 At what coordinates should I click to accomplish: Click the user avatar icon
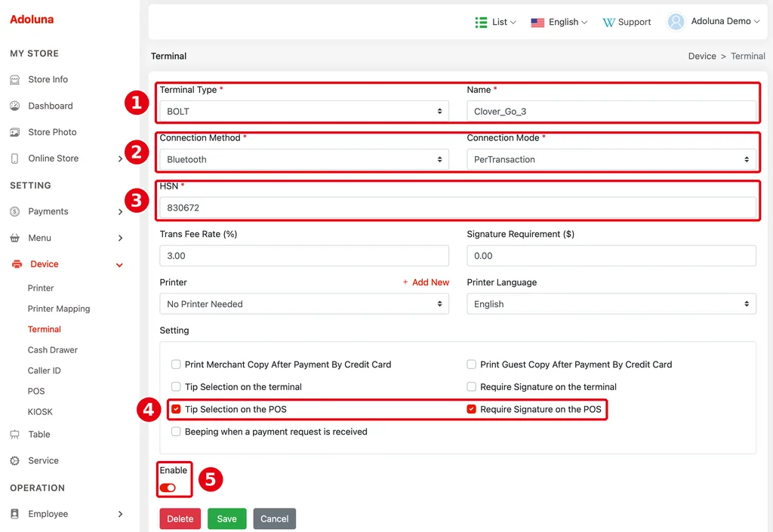(x=676, y=21)
